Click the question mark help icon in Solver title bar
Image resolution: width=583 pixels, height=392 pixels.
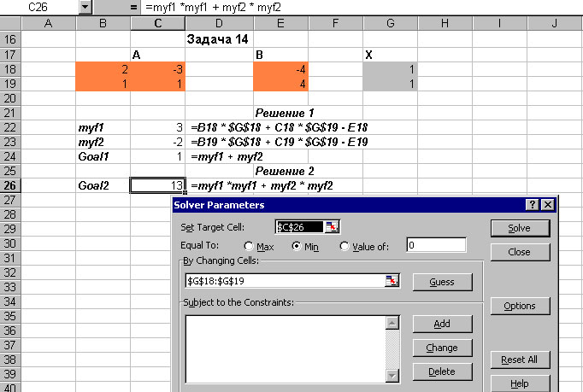(532, 205)
